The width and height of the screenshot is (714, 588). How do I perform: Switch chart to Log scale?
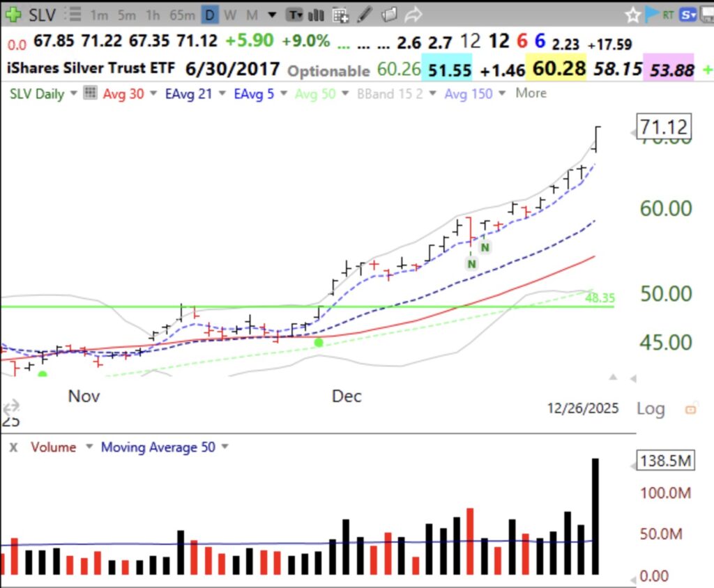(x=651, y=409)
